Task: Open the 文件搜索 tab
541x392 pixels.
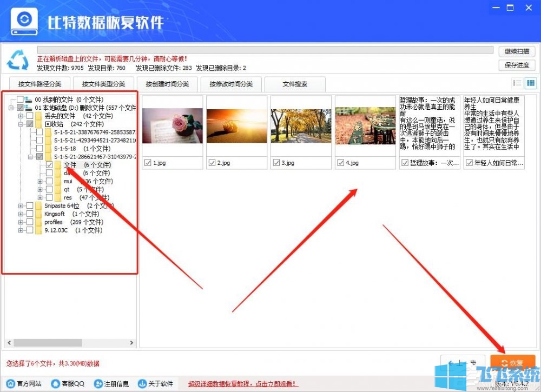Action: coord(295,84)
